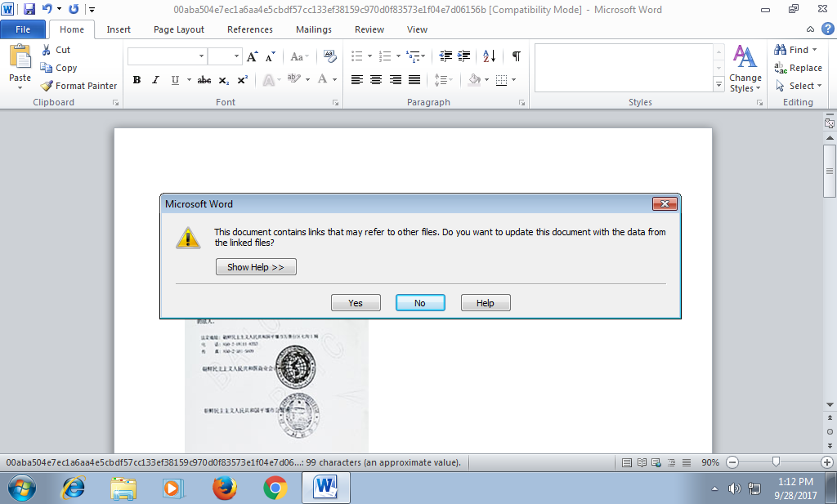This screenshot has width=837, height=504.
Task: Expand the Paste options arrow
Action: click(x=20, y=87)
